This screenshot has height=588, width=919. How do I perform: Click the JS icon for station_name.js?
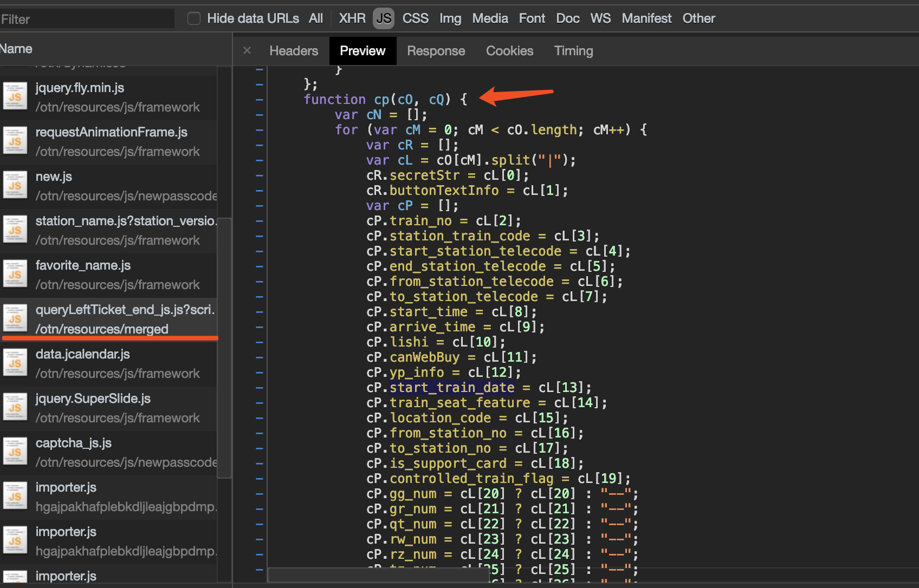(x=15, y=230)
